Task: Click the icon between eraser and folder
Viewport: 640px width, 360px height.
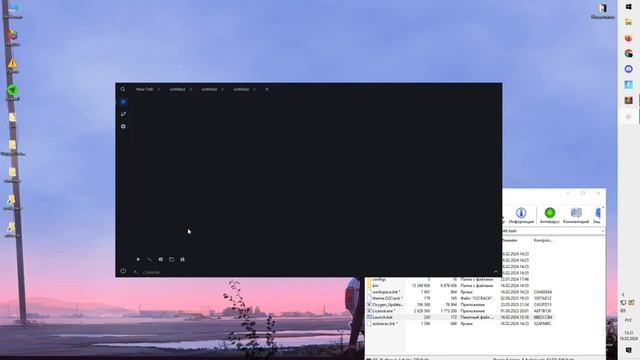Action: [160, 259]
